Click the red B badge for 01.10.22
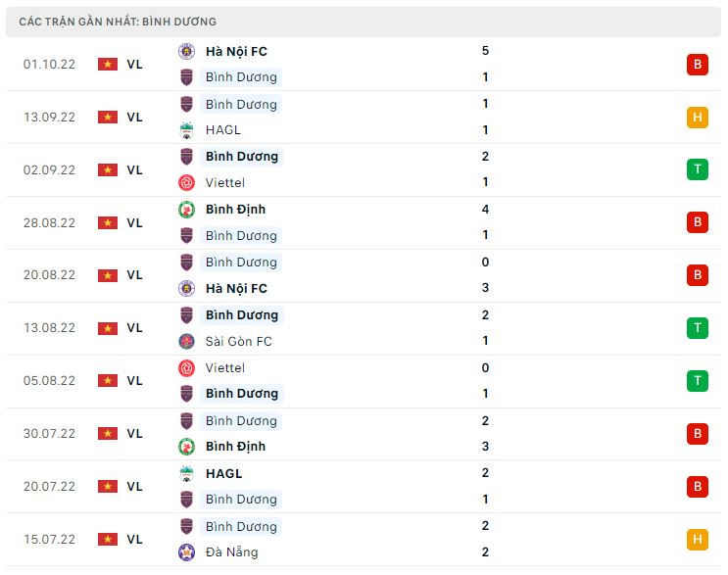 (x=697, y=65)
